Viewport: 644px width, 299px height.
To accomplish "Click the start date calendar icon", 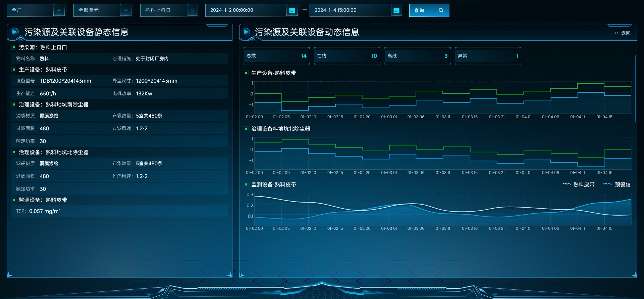I will [292, 10].
